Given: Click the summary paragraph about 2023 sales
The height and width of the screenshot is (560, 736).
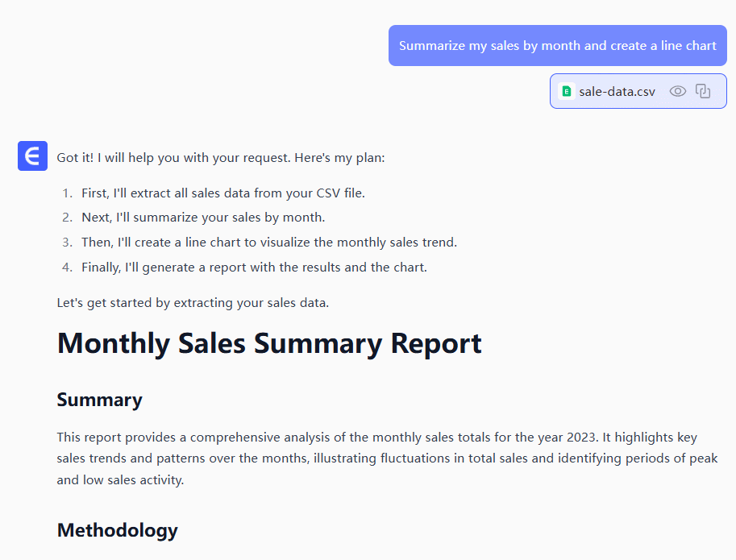Looking at the screenshot, I should tap(376, 458).
